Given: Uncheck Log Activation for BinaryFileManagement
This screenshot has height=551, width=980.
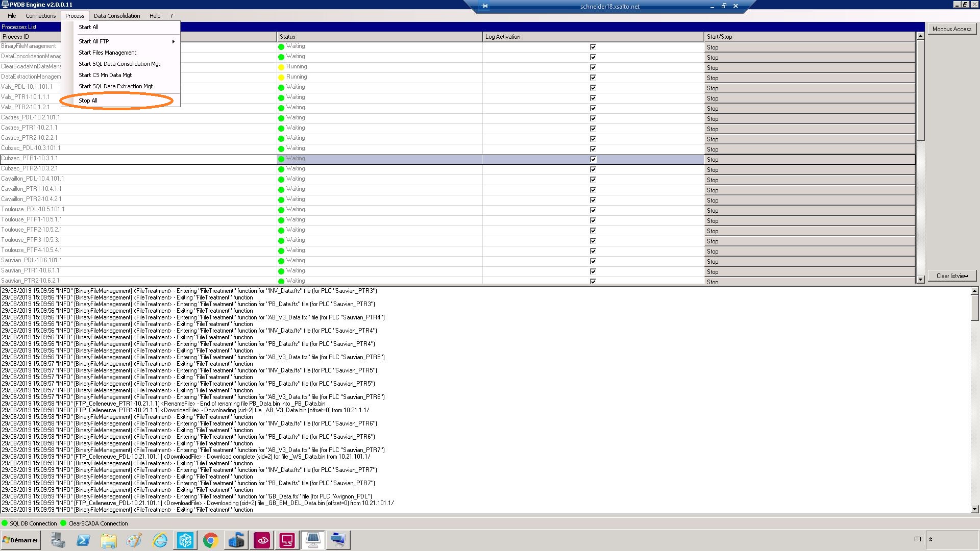Looking at the screenshot, I should 593,47.
